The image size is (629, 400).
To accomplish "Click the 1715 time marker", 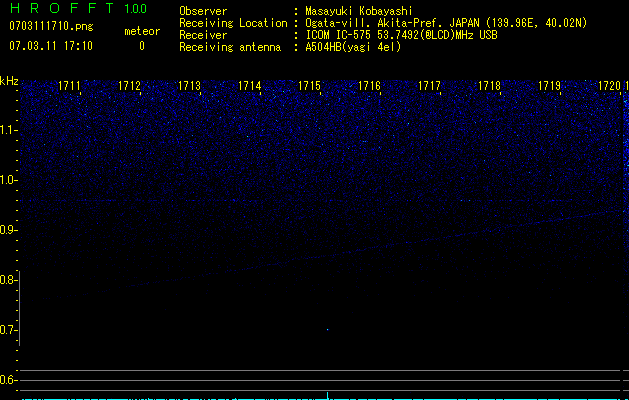I will point(310,87).
